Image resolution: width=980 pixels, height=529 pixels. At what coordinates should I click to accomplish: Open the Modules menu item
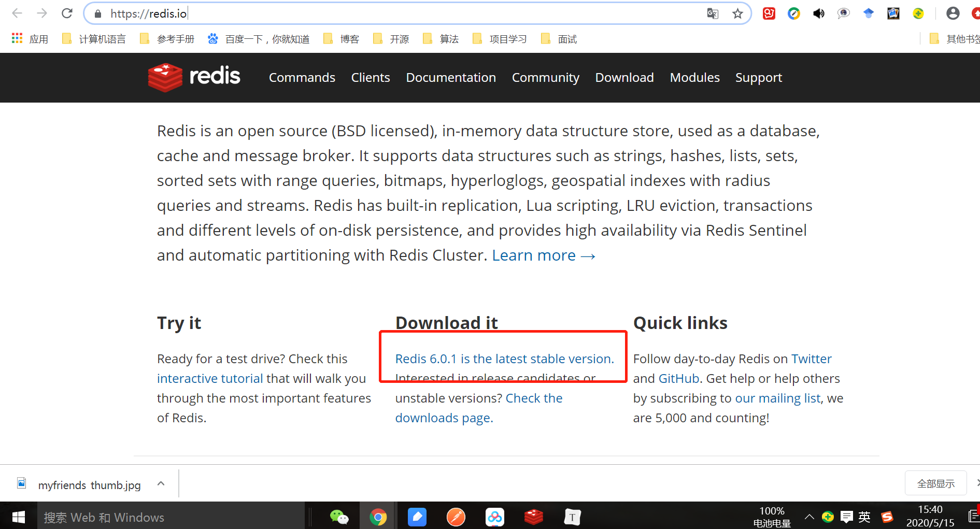[x=695, y=78]
